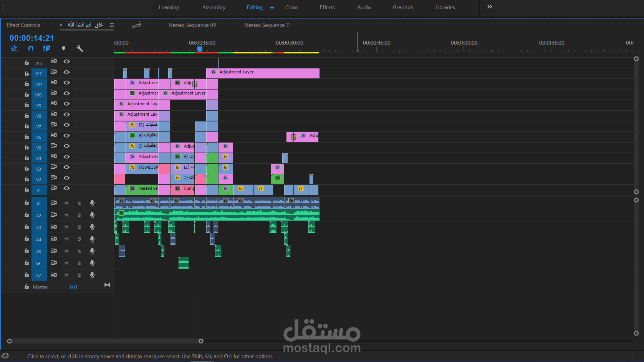644x362 pixels.
Task: Hide track V13 with eye toggle
Action: tap(66, 61)
